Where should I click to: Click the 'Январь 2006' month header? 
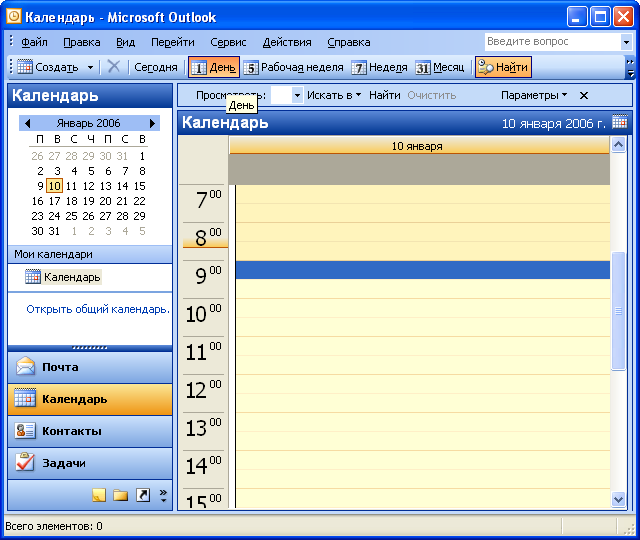tap(89, 123)
